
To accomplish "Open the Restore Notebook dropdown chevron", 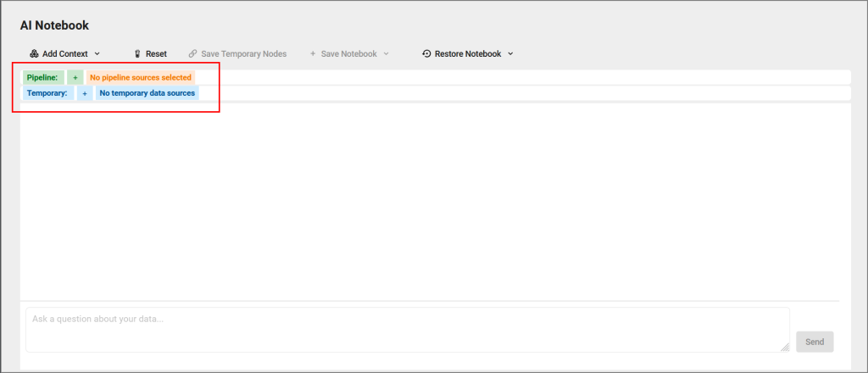I will click(x=510, y=53).
